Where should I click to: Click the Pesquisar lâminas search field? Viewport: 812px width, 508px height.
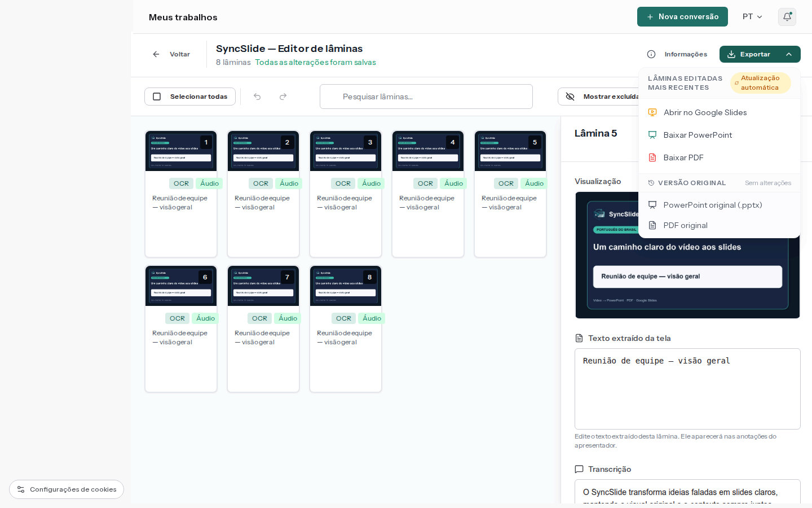click(x=426, y=97)
